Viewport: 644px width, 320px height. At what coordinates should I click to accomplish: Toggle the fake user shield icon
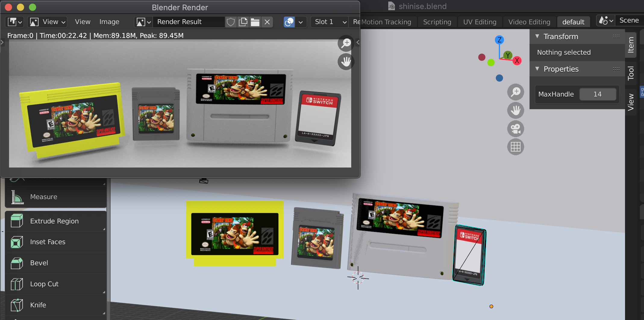tap(231, 22)
